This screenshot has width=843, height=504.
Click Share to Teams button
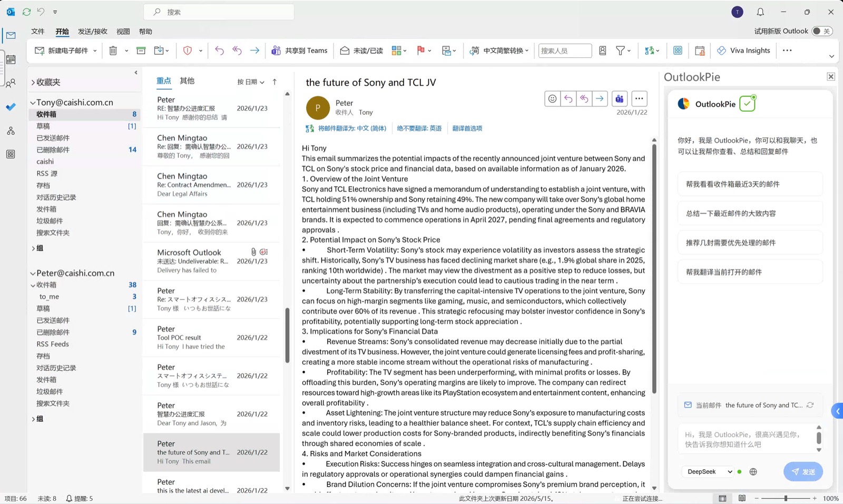tap(299, 51)
